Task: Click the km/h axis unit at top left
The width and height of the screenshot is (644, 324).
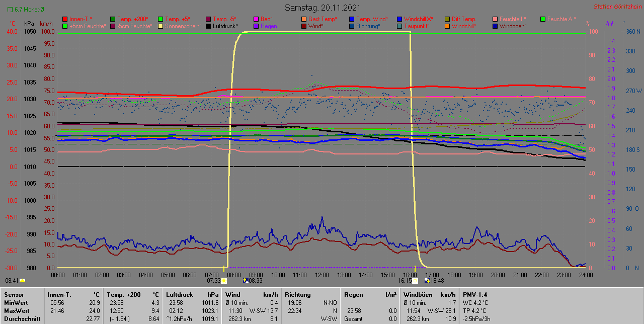Action: pyautogui.click(x=46, y=24)
